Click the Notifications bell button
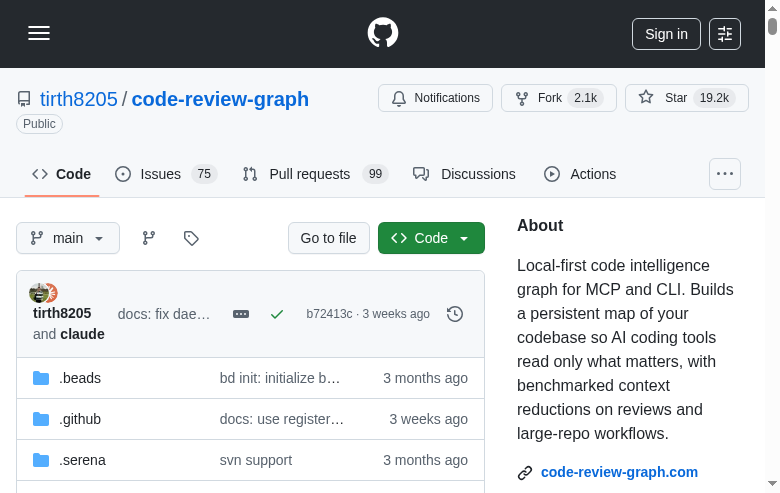780x493 pixels. (x=435, y=98)
